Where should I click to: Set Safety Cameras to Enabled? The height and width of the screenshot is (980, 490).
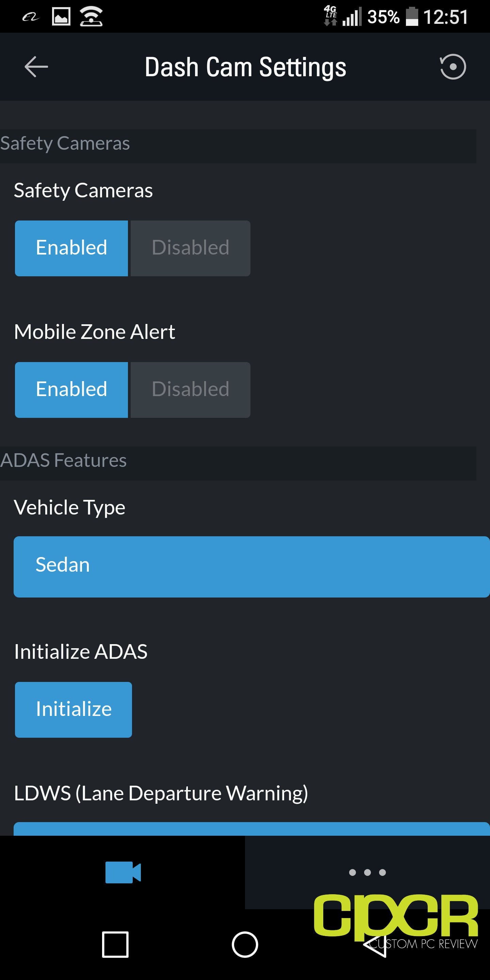coord(71,248)
